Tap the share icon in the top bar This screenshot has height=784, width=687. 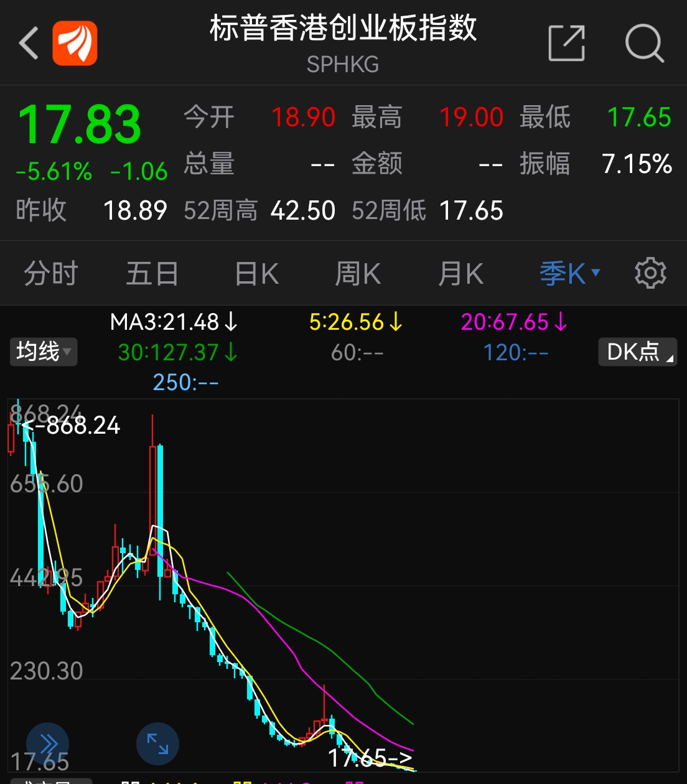pyautogui.click(x=566, y=42)
